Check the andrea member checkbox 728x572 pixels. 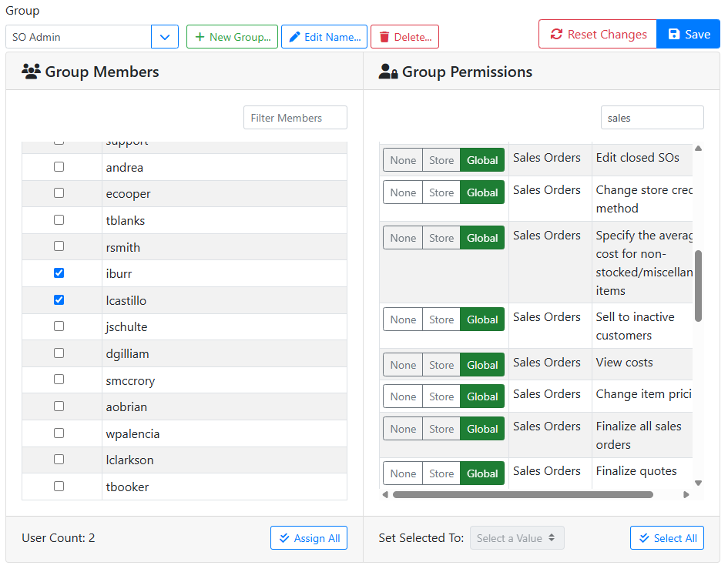[x=59, y=167]
